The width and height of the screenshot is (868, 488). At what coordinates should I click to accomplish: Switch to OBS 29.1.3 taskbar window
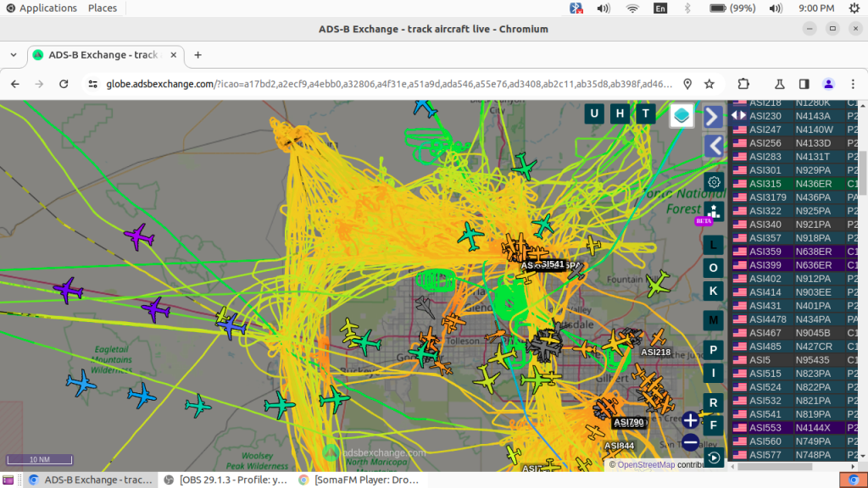coord(227,480)
